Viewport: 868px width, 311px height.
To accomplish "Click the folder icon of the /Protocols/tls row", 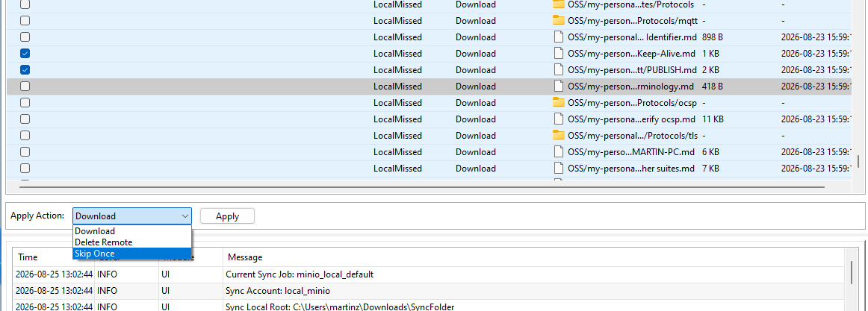I will pos(558,135).
